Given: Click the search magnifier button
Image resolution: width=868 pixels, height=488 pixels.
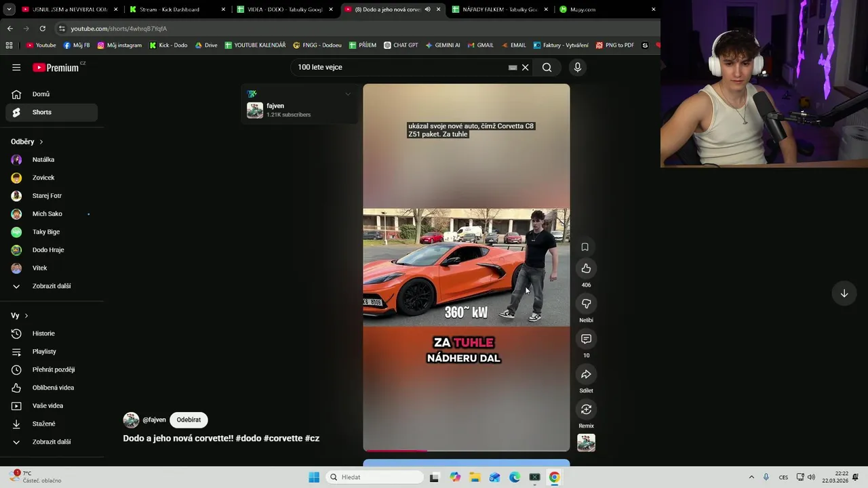Looking at the screenshot, I should [547, 67].
